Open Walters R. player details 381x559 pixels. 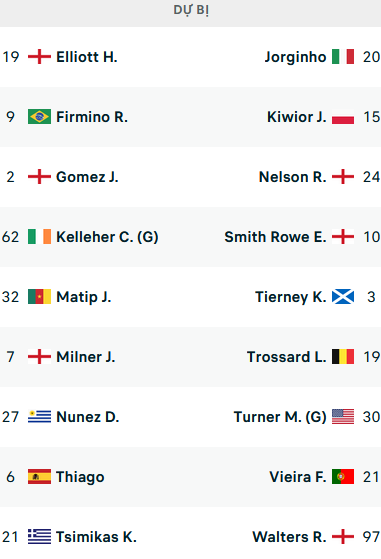point(289,537)
